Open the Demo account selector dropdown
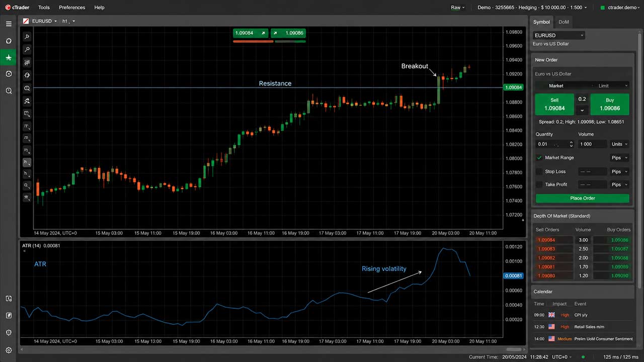 (x=532, y=8)
